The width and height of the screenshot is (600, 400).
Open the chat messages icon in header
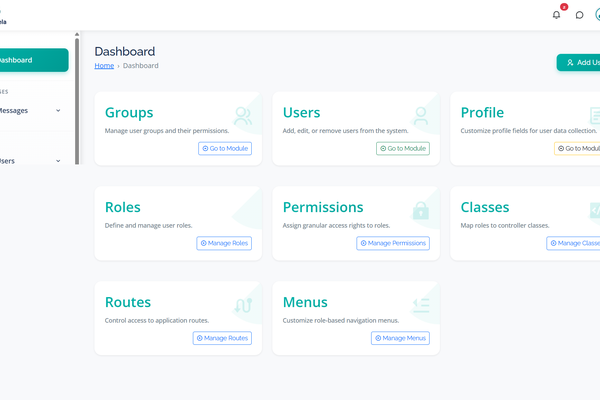(x=579, y=15)
